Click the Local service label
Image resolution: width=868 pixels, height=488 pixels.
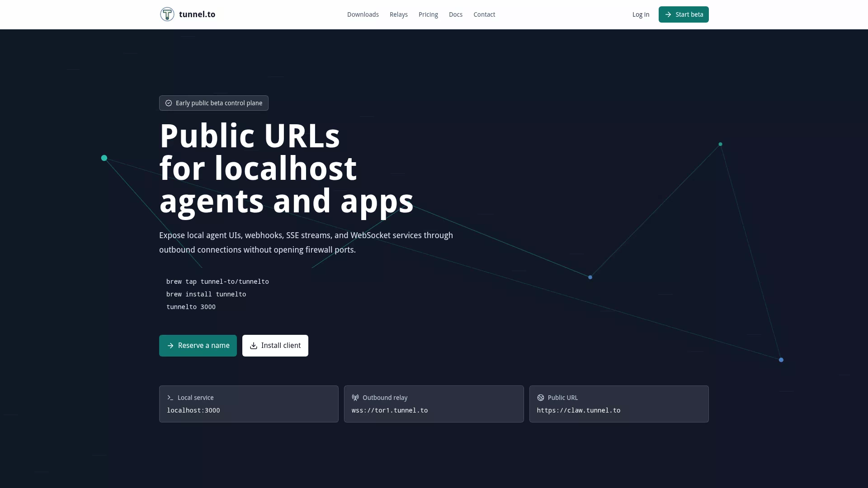[x=196, y=398]
